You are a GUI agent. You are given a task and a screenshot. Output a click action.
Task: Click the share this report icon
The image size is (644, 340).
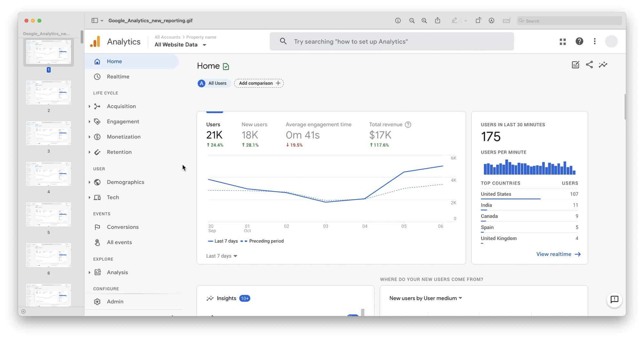click(x=589, y=65)
